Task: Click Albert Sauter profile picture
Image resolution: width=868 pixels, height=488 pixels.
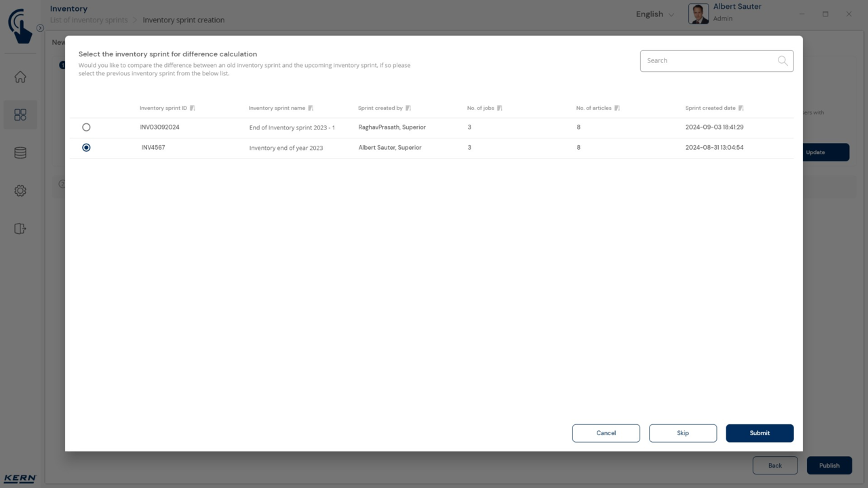Action: click(698, 14)
